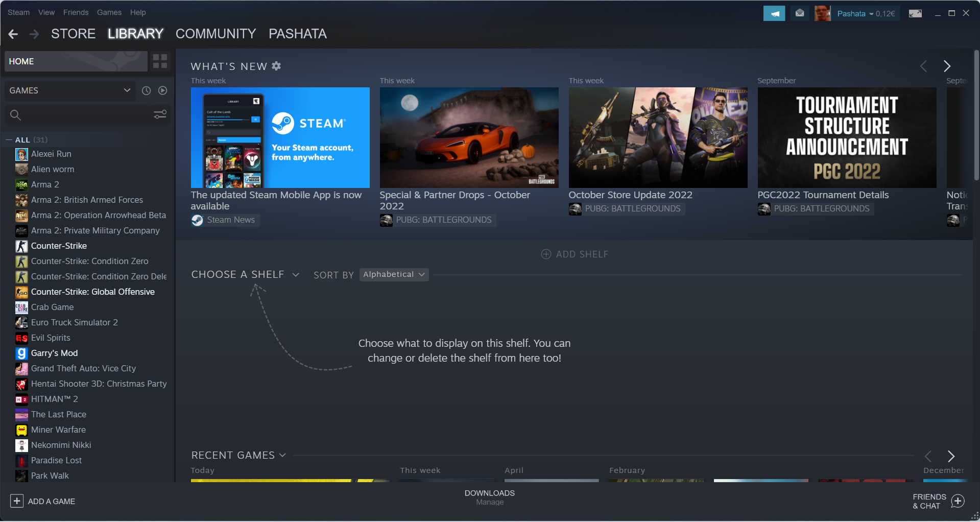Image resolution: width=980 pixels, height=522 pixels.
Task: Open the announcements megaphone icon
Action: (x=774, y=13)
